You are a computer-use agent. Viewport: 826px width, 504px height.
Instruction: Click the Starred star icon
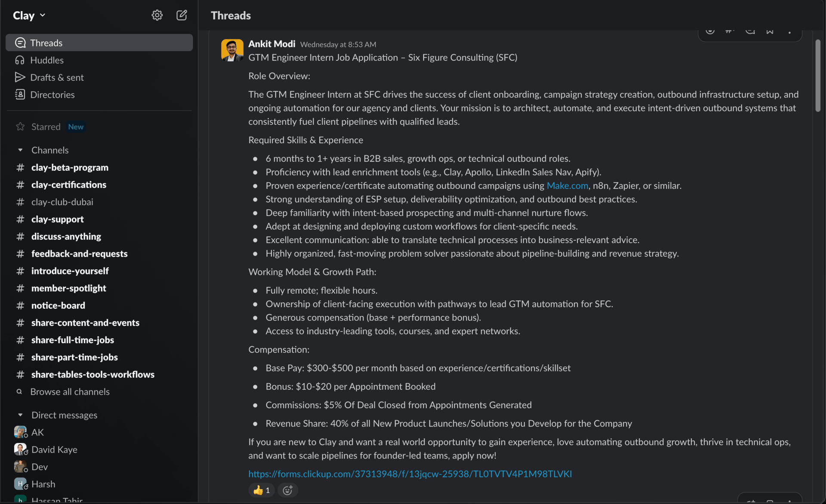tap(20, 127)
